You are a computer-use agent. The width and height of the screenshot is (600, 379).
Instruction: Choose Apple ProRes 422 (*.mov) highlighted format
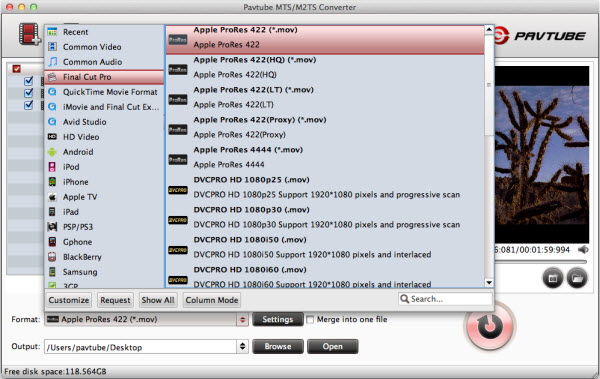coord(325,39)
